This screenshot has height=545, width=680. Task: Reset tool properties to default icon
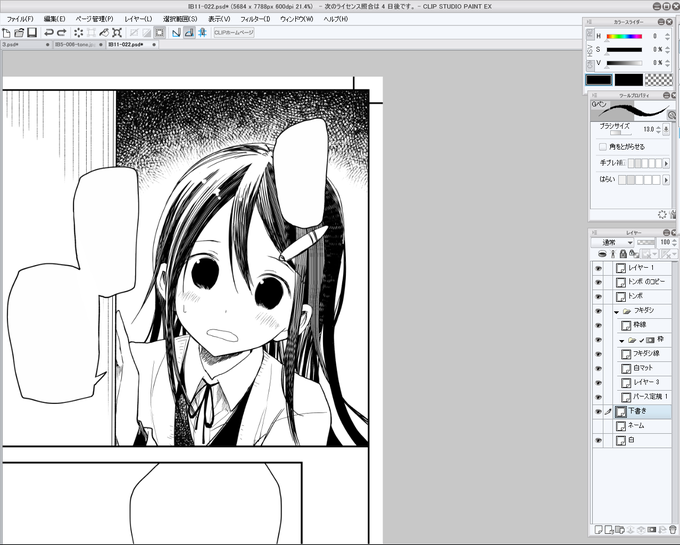pos(662,214)
